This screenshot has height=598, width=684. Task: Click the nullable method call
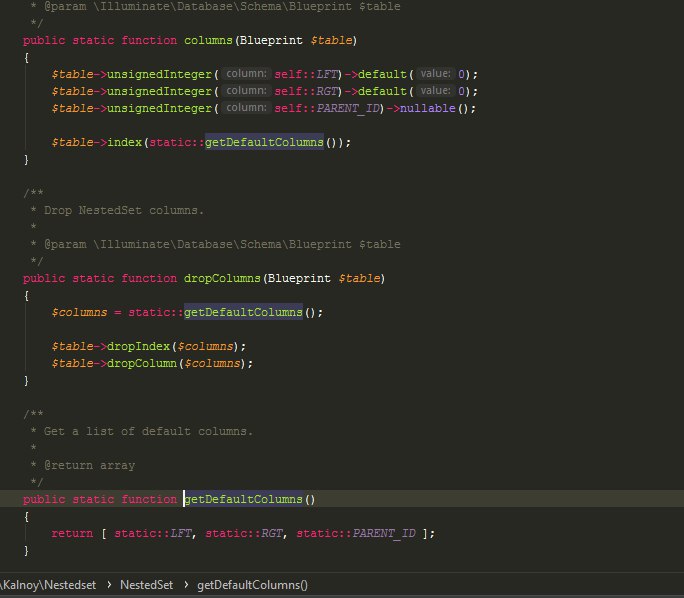428,108
